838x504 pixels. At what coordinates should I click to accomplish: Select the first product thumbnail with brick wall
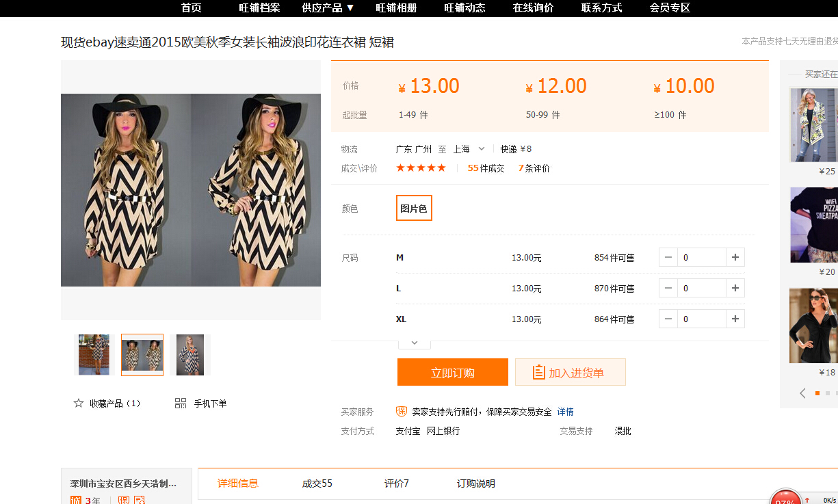(94, 355)
